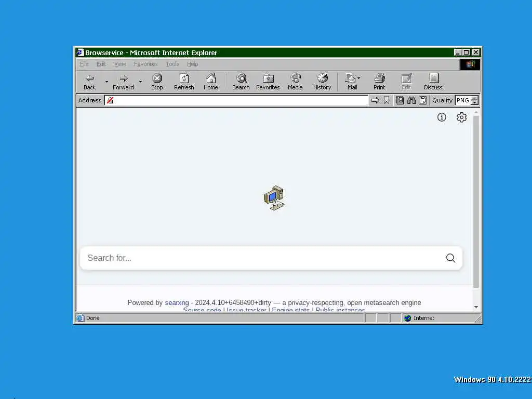
Task: Increase Quality with the up stepper arrow
Action: (x=475, y=98)
